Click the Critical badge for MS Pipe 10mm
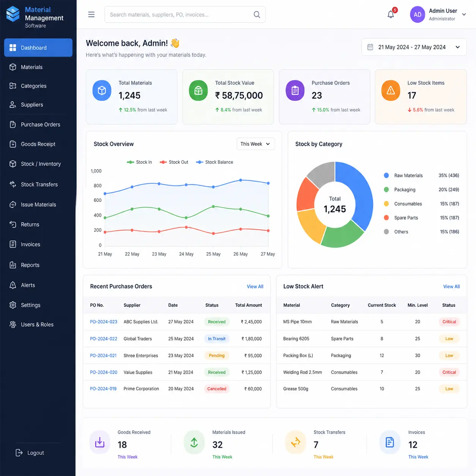Viewport: 476px width, 476px height. (449, 322)
